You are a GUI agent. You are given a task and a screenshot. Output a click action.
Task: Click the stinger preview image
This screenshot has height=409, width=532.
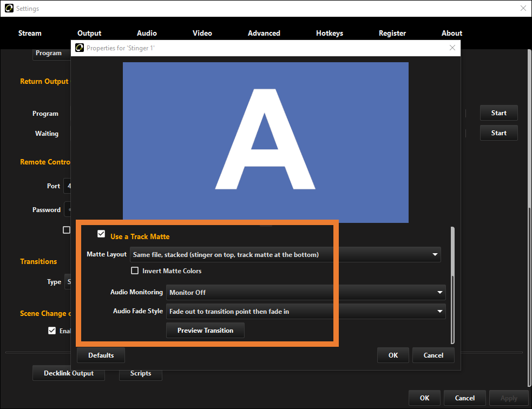pos(265,143)
